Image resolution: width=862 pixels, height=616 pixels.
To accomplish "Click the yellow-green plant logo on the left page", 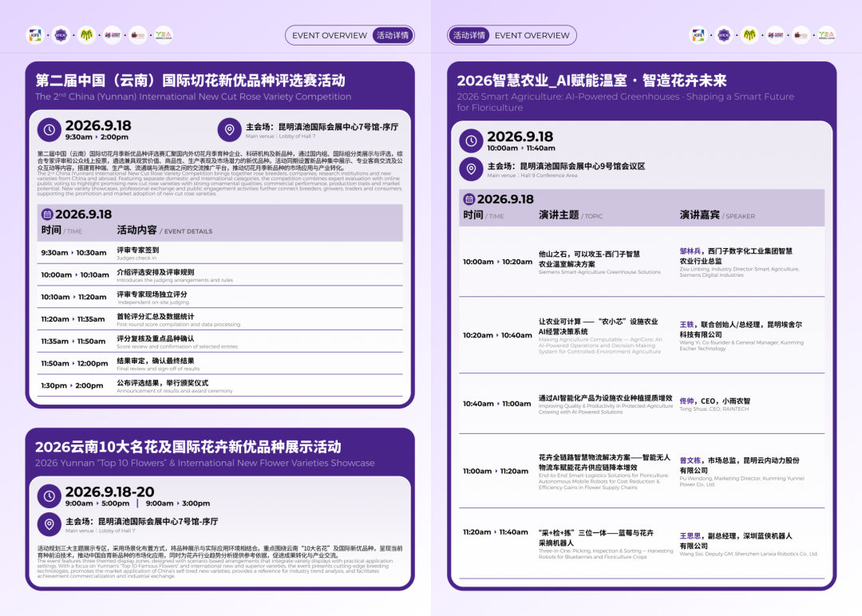I will [x=86, y=35].
